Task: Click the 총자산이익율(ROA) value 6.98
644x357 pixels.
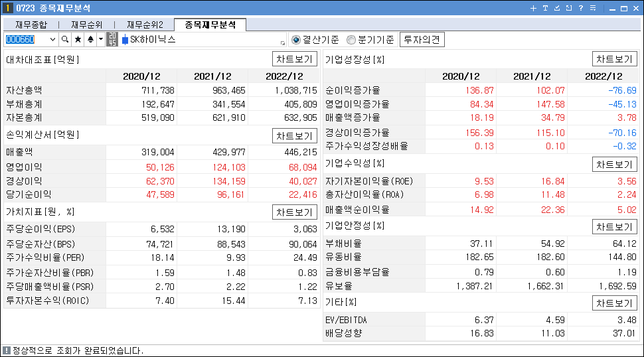Action: point(484,194)
